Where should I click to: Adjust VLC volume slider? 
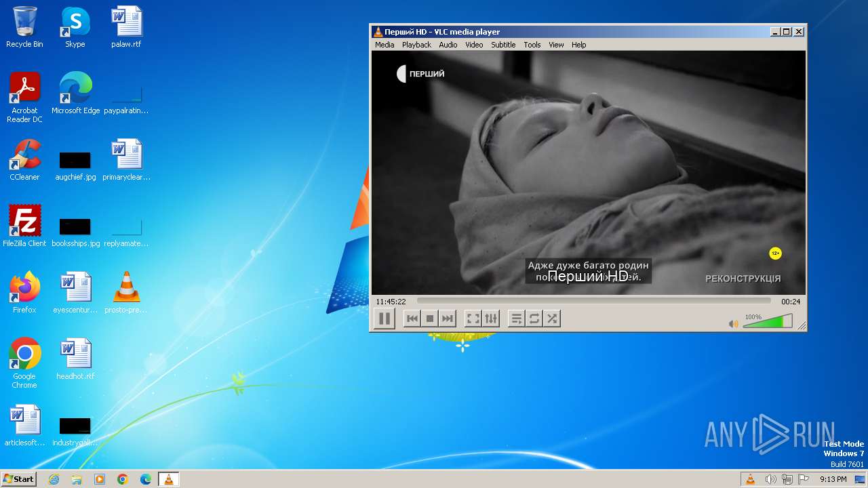(x=768, y=321)
